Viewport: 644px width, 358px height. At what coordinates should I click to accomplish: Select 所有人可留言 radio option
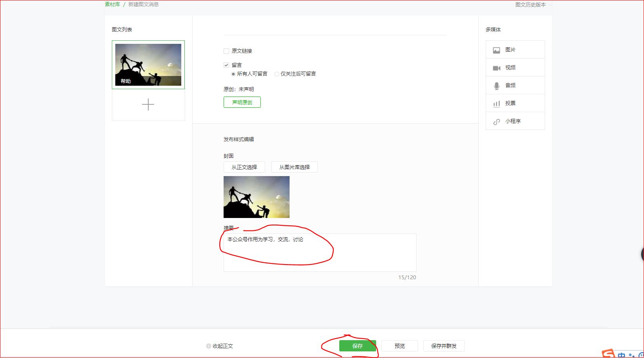[x=233, y=74]
